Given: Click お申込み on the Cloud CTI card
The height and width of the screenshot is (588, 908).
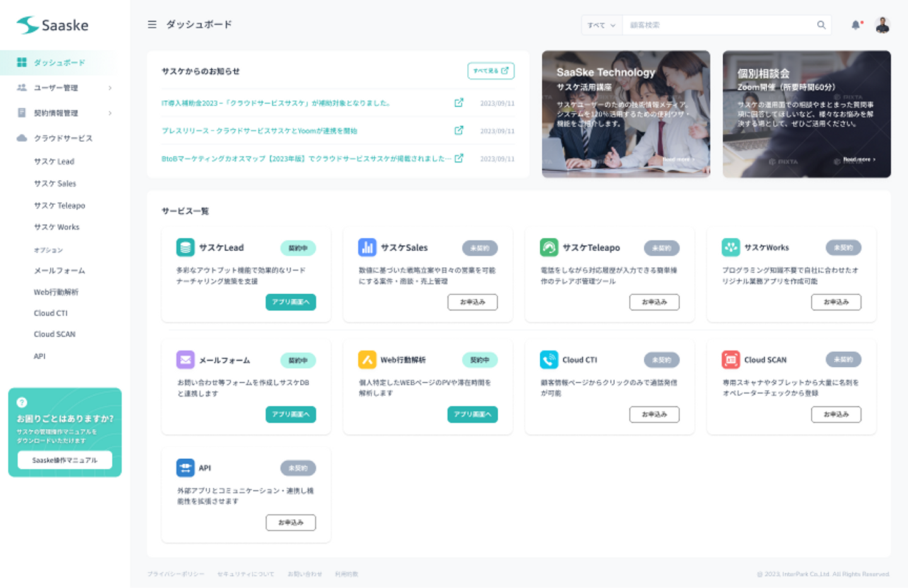Looking at the screenshot, I should click(655, 414).
